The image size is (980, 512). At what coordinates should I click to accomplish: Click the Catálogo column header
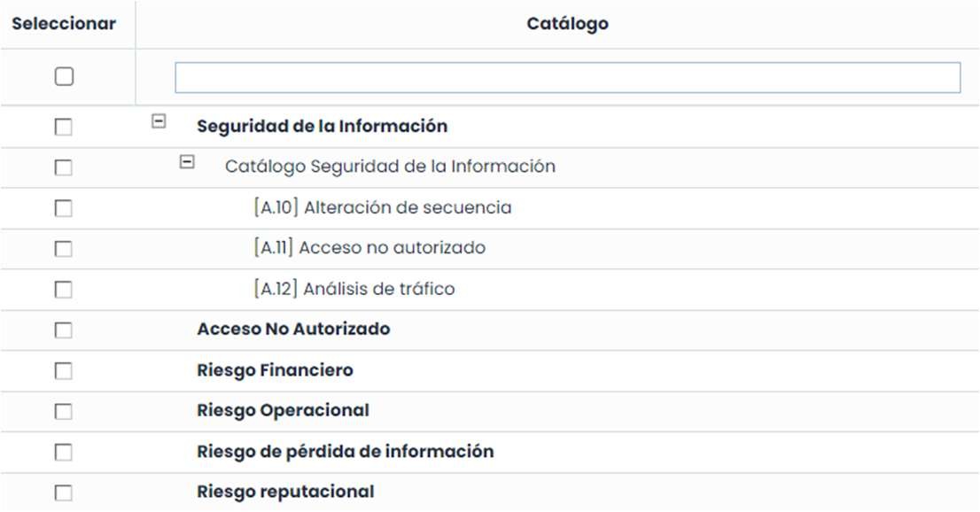[x=567, y=24]
